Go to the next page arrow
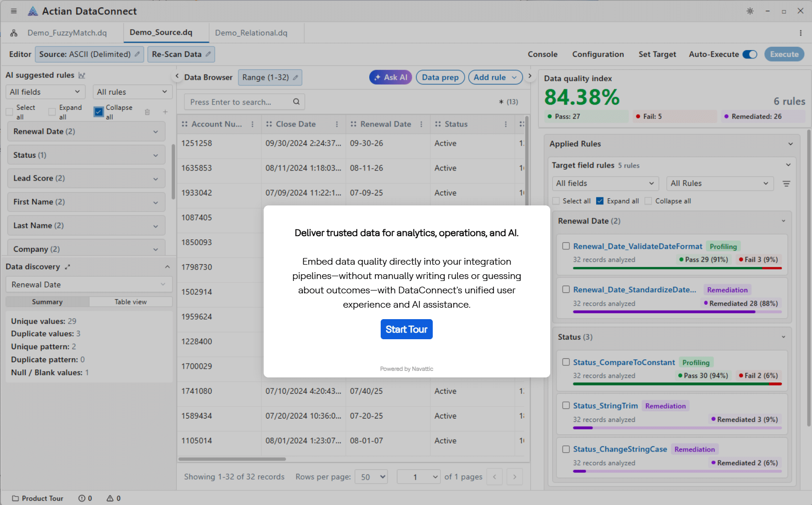This screenshot has width=812, height=505. point(514,477)
